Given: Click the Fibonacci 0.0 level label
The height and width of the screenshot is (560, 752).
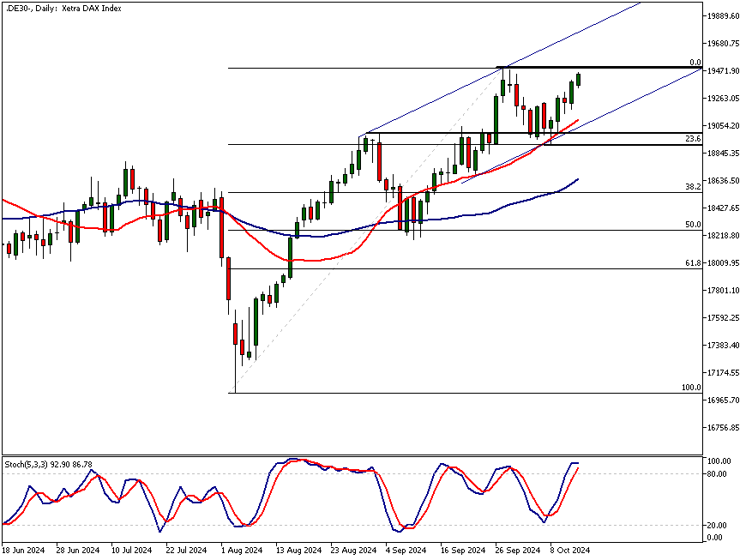Looking at the screenshot, I should click(x=695, y=63).
